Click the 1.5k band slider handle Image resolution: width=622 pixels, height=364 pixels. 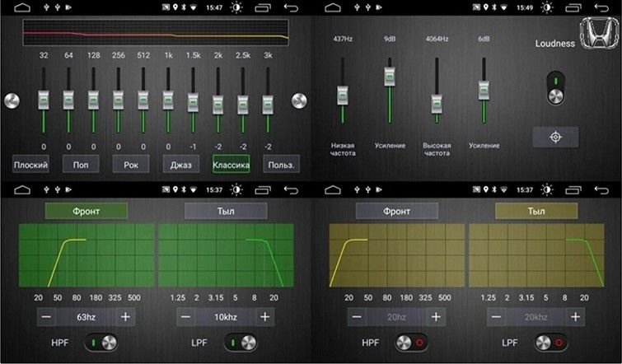[193, 103]
